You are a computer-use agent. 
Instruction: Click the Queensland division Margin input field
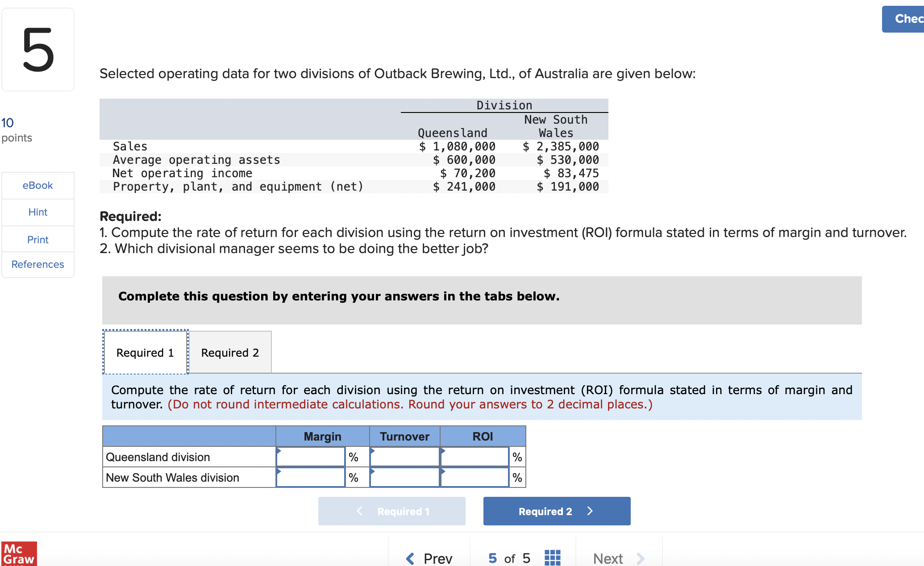311,456
